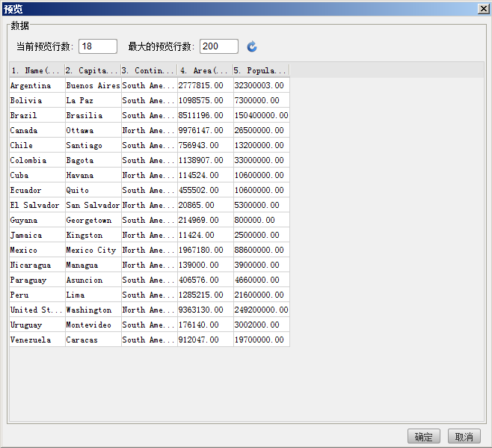This screenshot has height=448, width=492.
Task: Click the Georgetown capital cell
Action: (93, 220)
